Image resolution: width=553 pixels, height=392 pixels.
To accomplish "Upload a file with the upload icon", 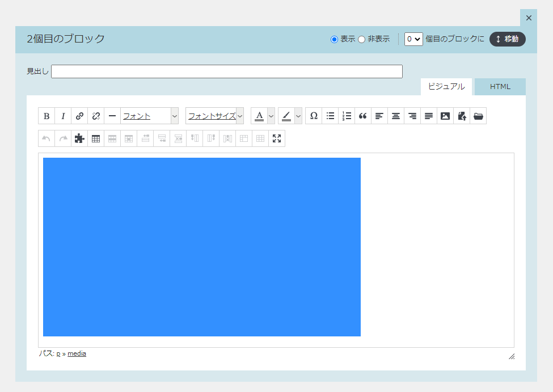I will click(x=462, y=116).
